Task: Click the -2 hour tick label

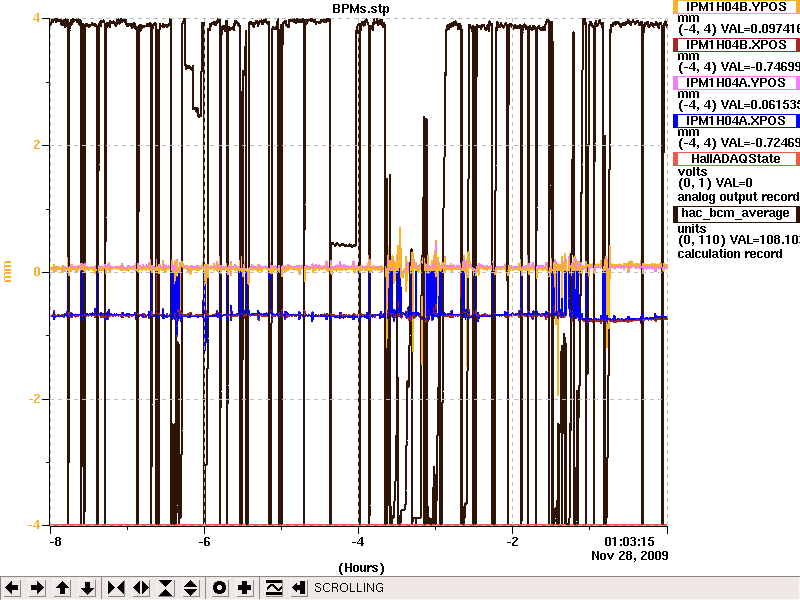Action: (512, 542)
